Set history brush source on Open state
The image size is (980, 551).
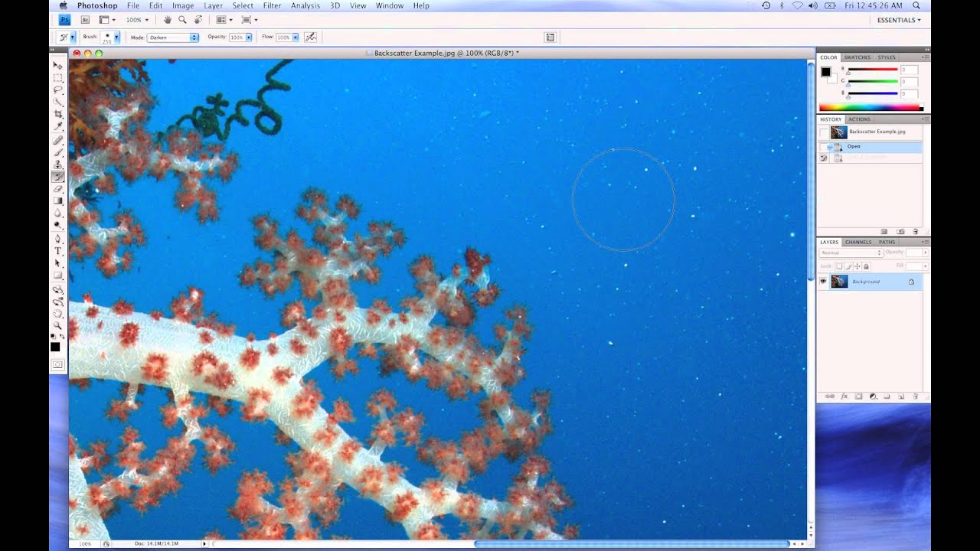824,146
